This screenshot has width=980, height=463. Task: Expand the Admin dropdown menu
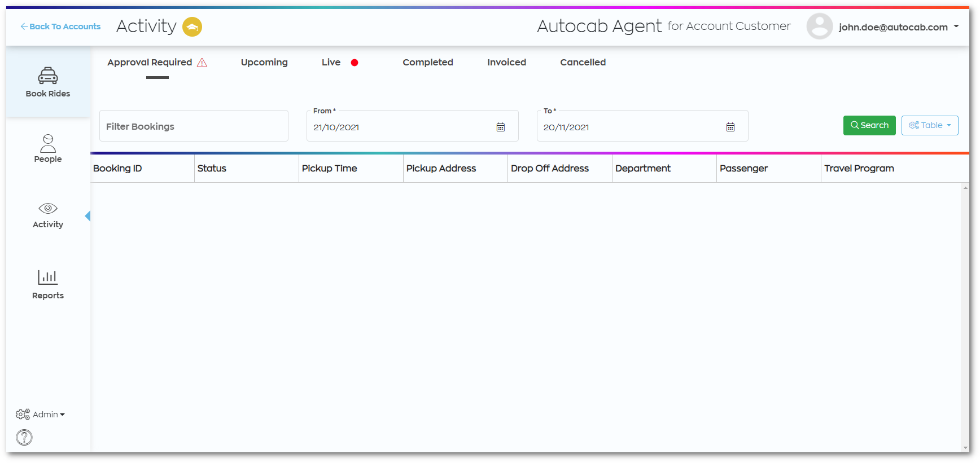pos(40,415)
